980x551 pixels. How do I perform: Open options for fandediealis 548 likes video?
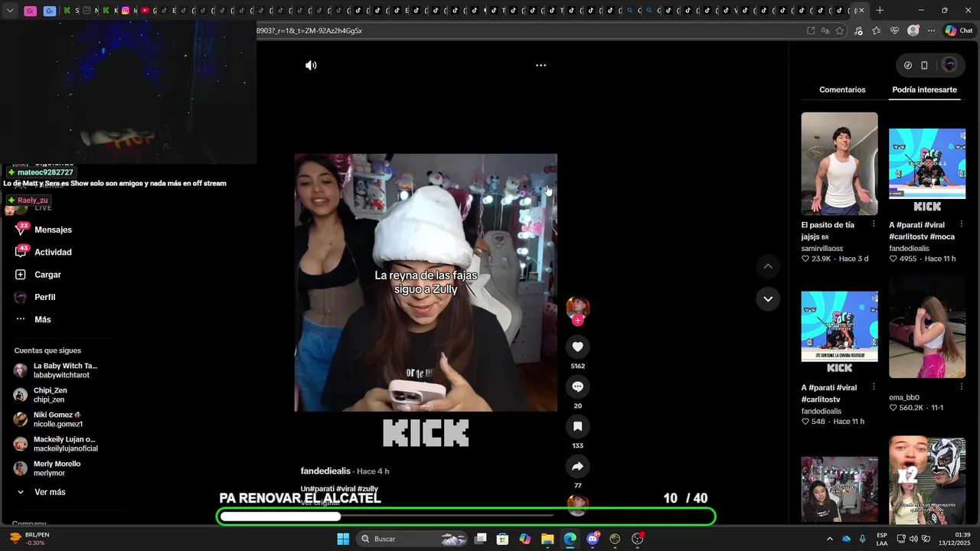874,386
